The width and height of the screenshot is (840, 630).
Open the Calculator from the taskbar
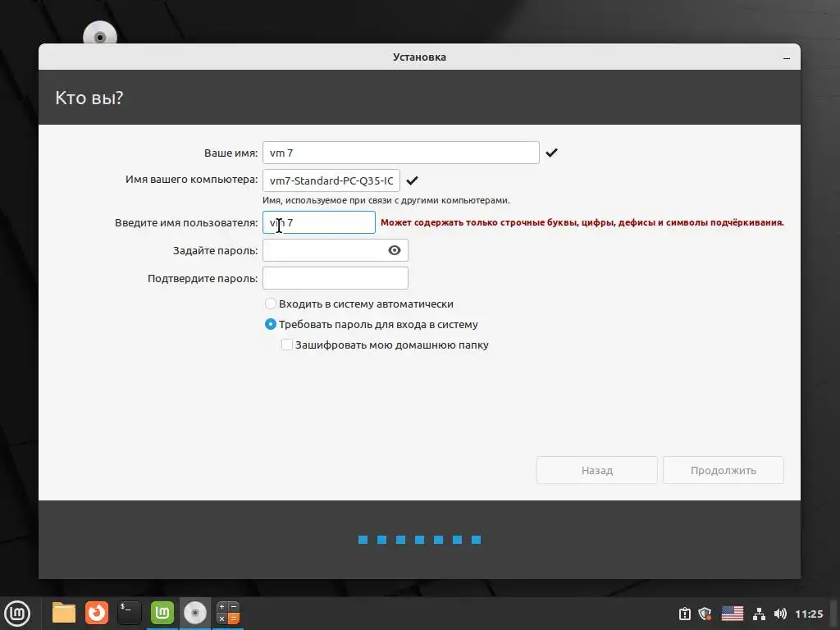[228, 613]
